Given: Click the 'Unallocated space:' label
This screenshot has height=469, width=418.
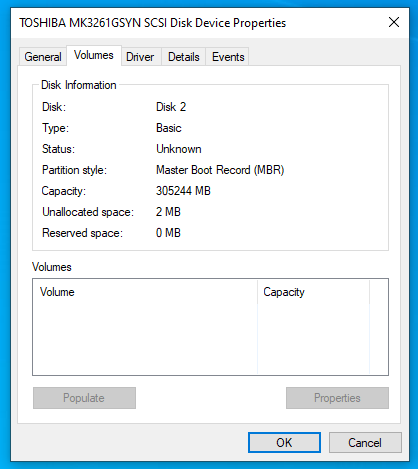Looking at the screenshot, I should [88, 212].
